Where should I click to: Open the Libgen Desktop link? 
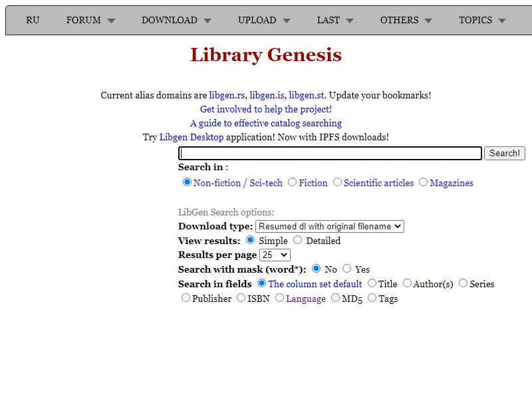point(192,137)
